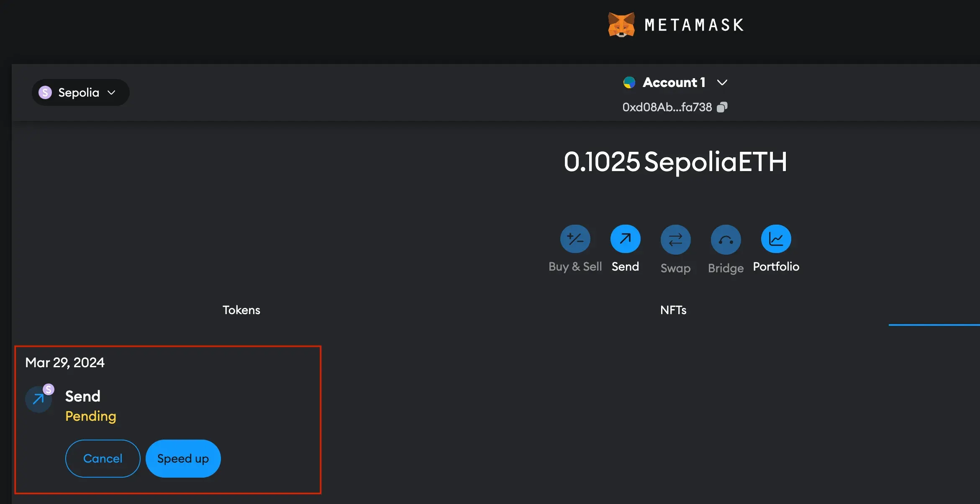Click the Bridge label text
Viewport: 980px width, 504px height.
(726, 268)
